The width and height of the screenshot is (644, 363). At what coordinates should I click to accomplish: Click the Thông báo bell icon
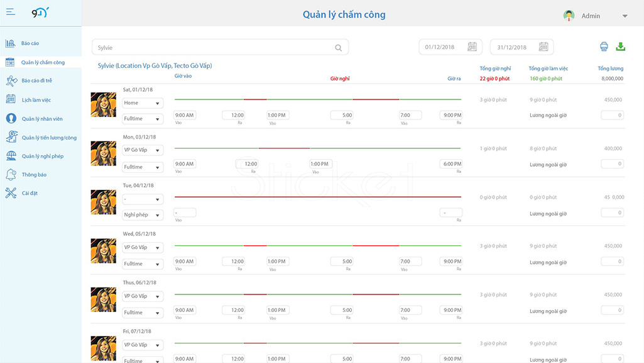pos(11,175)
